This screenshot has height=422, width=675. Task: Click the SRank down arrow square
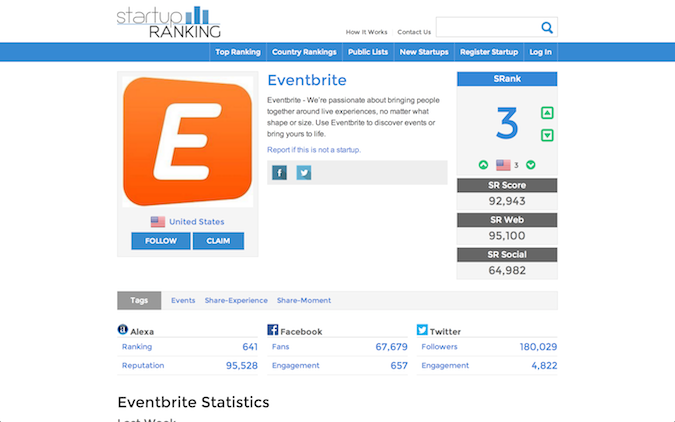pos(547,135)
